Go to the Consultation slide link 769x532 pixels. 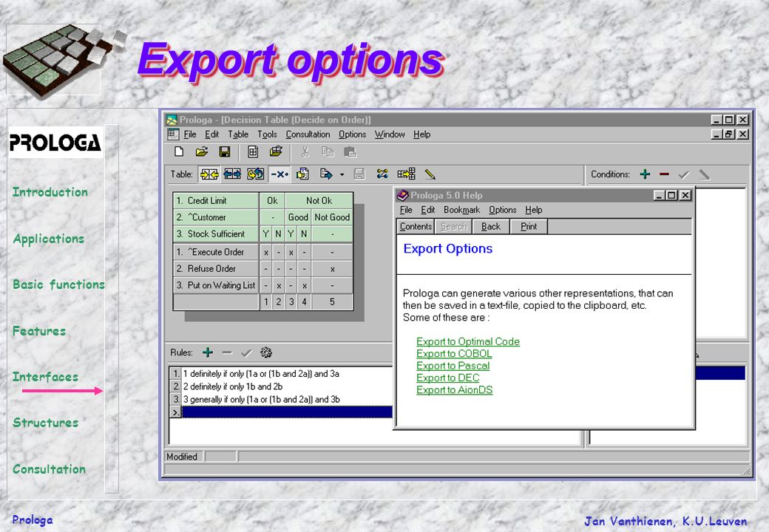[x=49, y=468]
